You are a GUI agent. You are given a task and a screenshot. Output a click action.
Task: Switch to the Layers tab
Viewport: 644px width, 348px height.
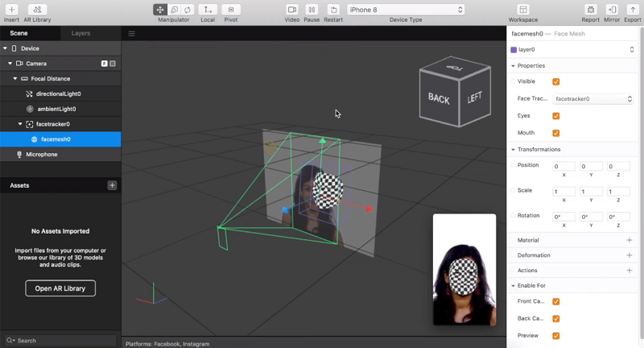[x=80, y=33]
